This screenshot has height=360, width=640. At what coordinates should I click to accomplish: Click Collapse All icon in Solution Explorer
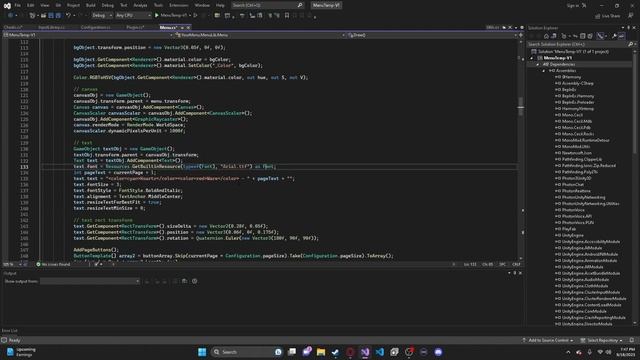pos(582,36)
